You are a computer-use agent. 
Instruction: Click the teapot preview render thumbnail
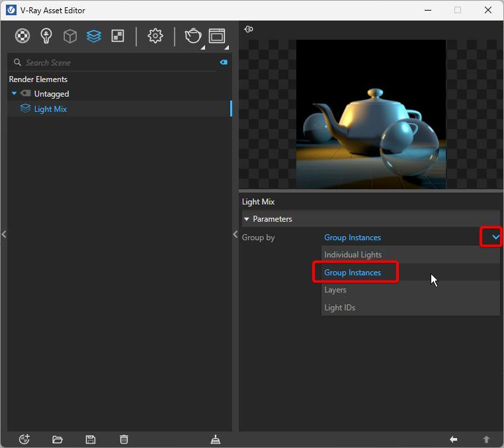(371, 114)
